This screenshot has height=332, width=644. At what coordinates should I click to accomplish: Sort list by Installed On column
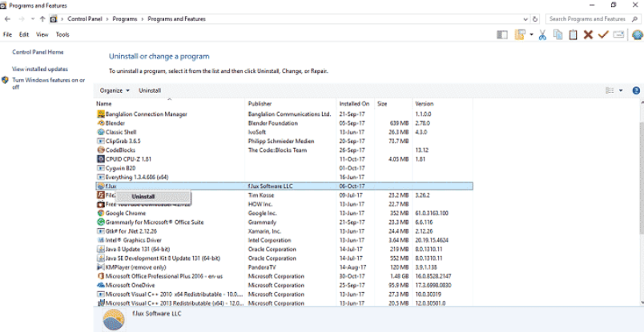coord(354,104)
